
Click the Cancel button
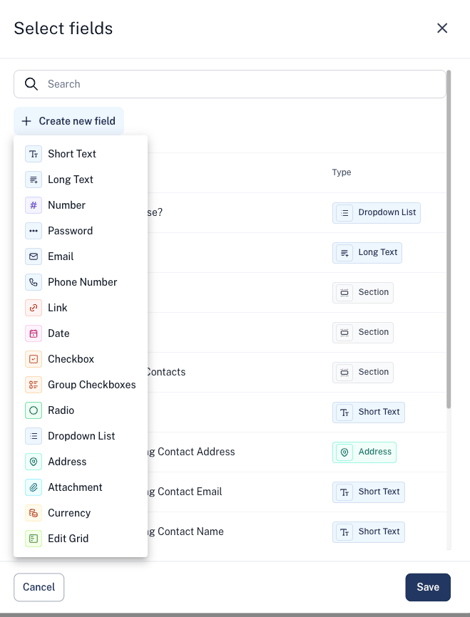[x=39, y=587]
